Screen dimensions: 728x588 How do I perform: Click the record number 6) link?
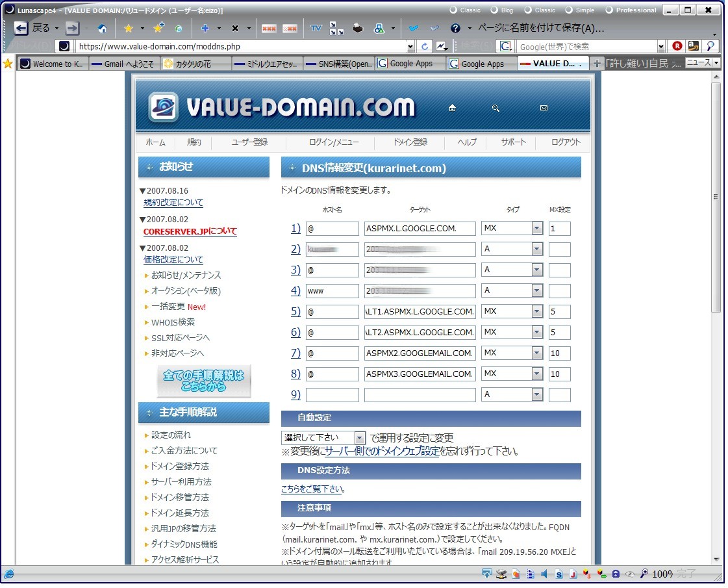[x=295, y=333]
